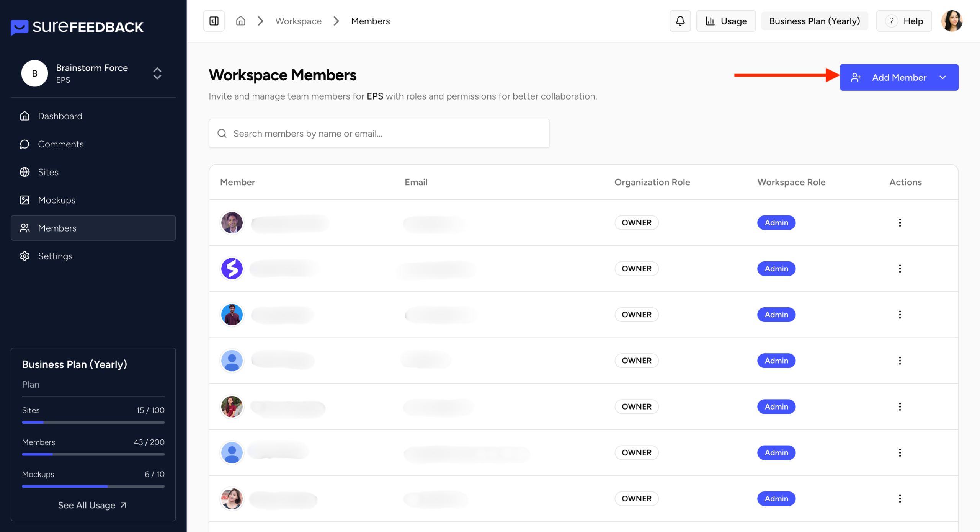Expand the Brainstorm Force workspace switcher

pyautogui.click(x=157, y=73)
